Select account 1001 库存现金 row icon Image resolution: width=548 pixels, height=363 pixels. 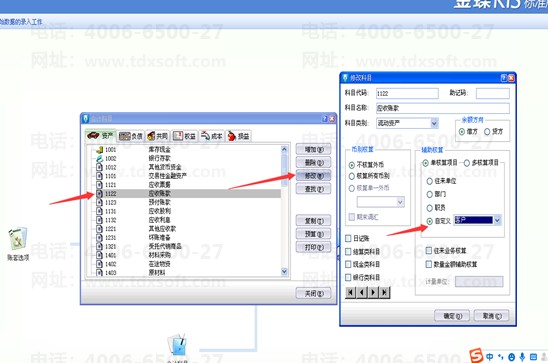coord(99,150)
